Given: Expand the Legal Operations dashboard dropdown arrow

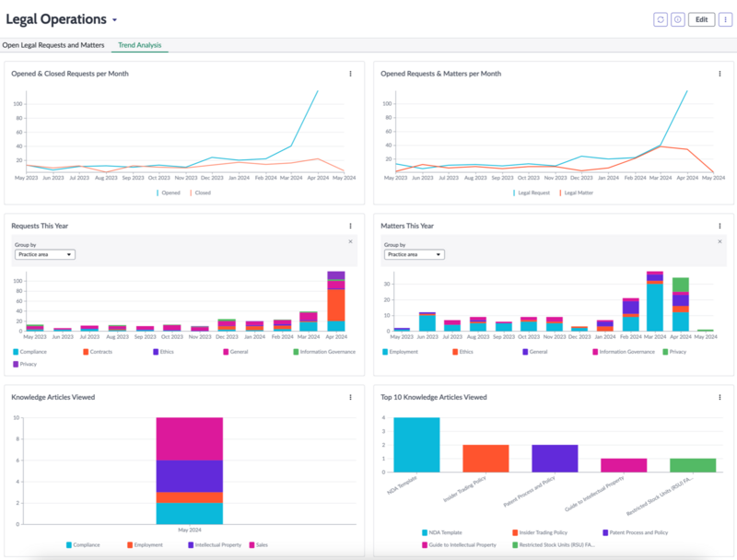Looking at the screenshot, I should pos(114,20).
